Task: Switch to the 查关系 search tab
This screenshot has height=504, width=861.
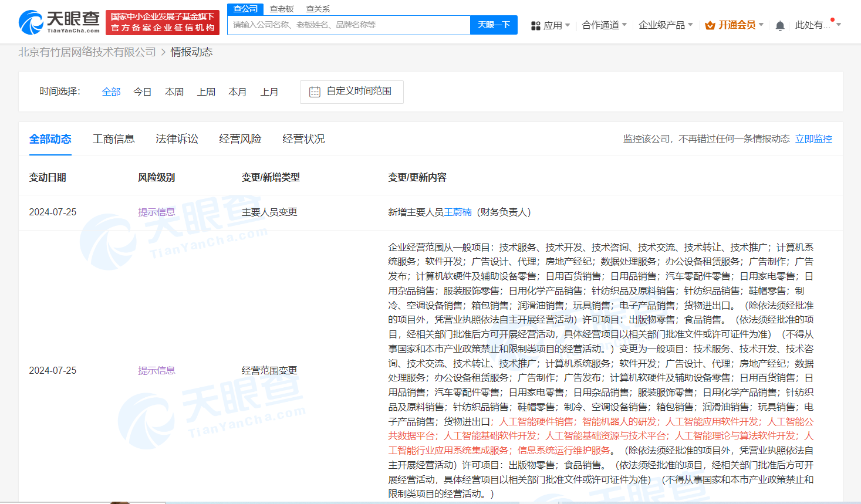Action: pos(317,9)
